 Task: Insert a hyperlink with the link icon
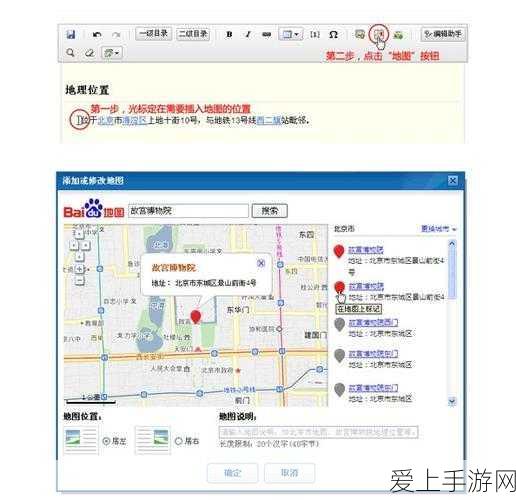[x=267, y=34]
